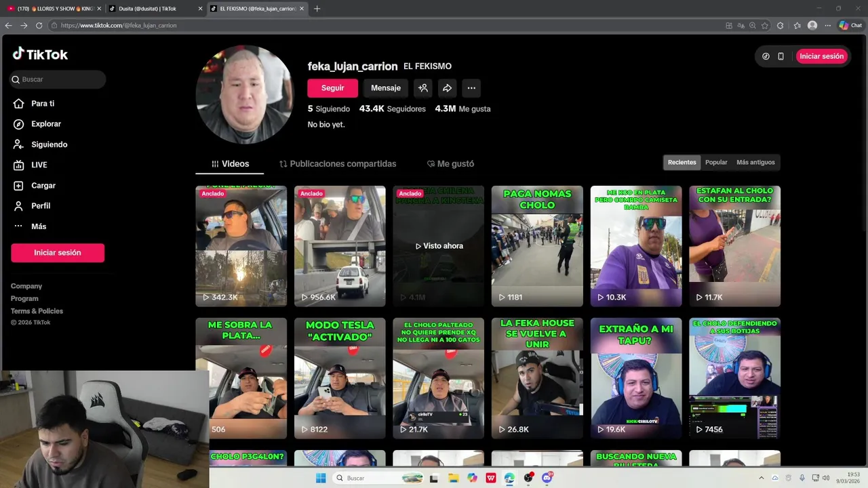Follow with the Seguir button

(x=332, y=88)
